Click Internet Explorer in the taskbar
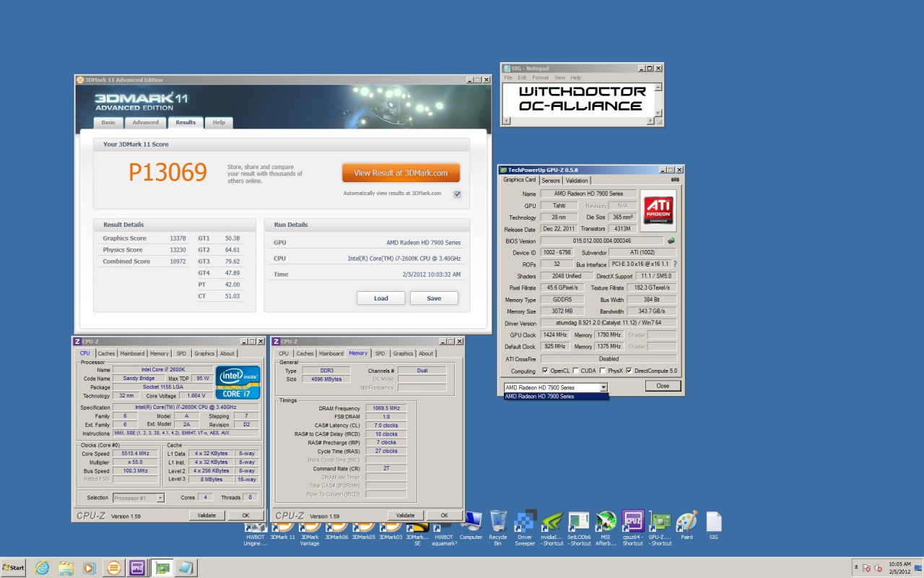Viewport: 924px width, 578px height. coord(42,568)
